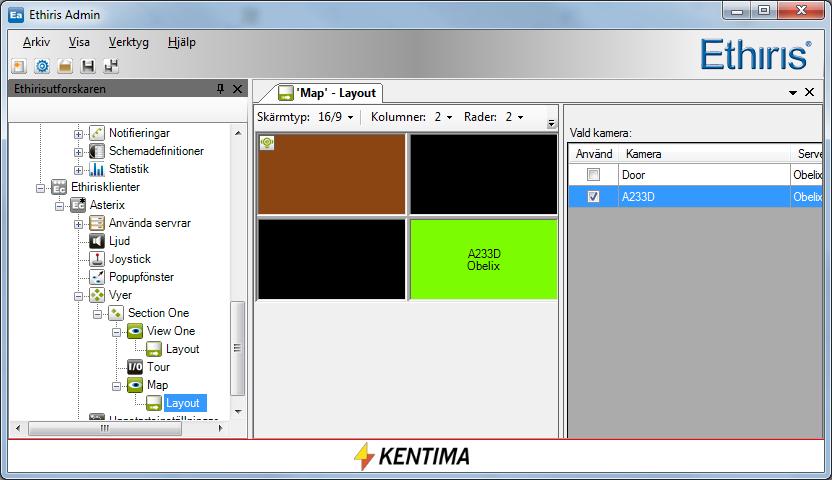Select the highlighted Layout tree item
The height and width of the screenshot is (480, 832).
pos(183,403)
